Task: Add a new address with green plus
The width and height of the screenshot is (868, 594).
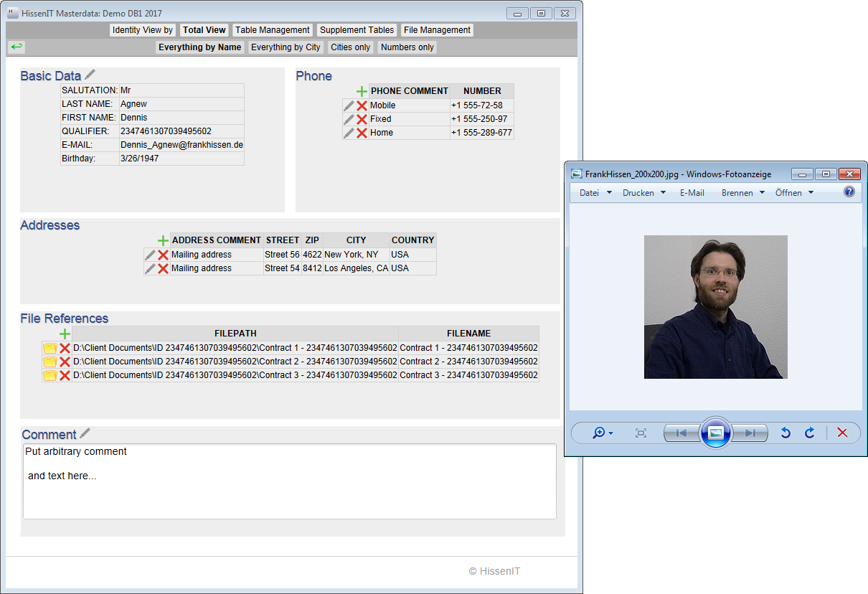Action: click(163, 240)
